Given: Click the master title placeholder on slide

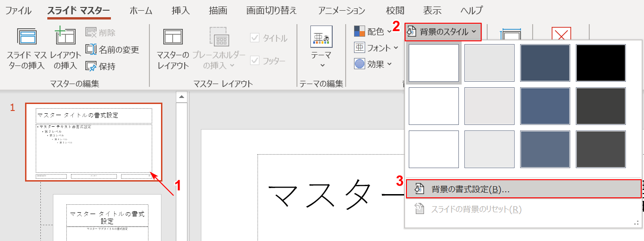Looking at the screenshot, I should [331, 197].
